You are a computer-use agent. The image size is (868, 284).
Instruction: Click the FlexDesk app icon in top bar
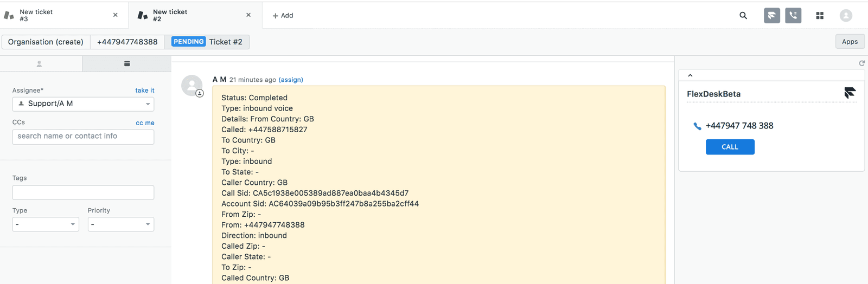(772, 16)
